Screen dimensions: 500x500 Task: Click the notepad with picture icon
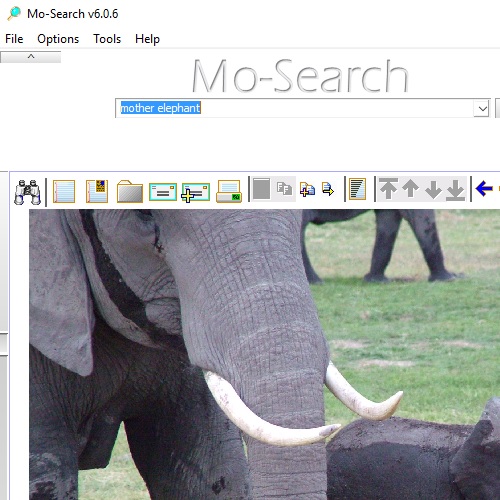pyautogui.click(x=97, y=191)
